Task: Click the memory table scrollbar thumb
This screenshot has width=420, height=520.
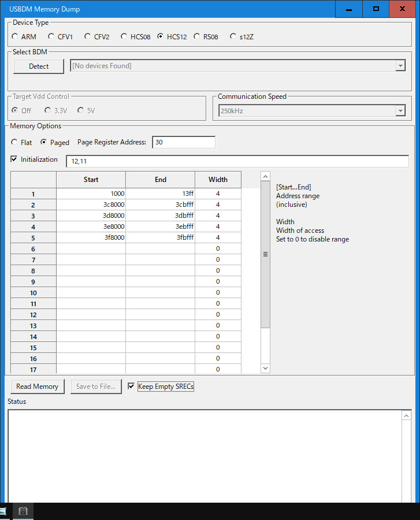Action: [x=265, y=254]
